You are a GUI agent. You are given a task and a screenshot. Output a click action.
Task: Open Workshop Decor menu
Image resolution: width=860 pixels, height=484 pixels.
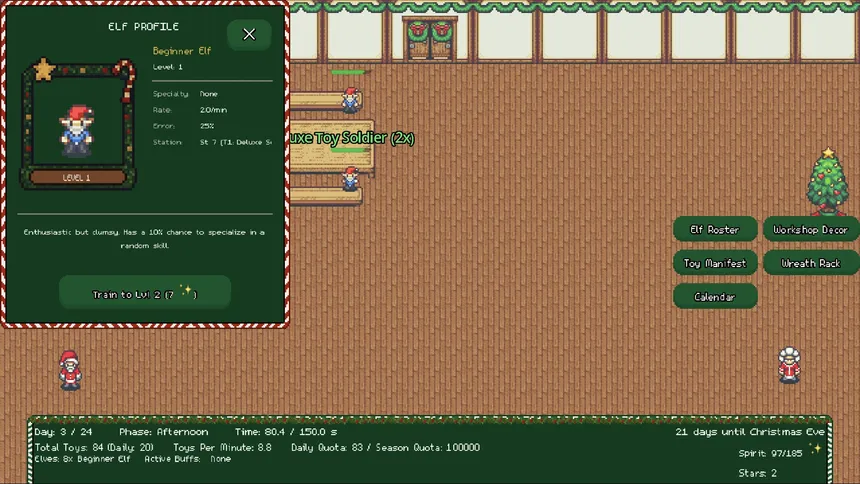pyautogui.click(x=811, y=230)
